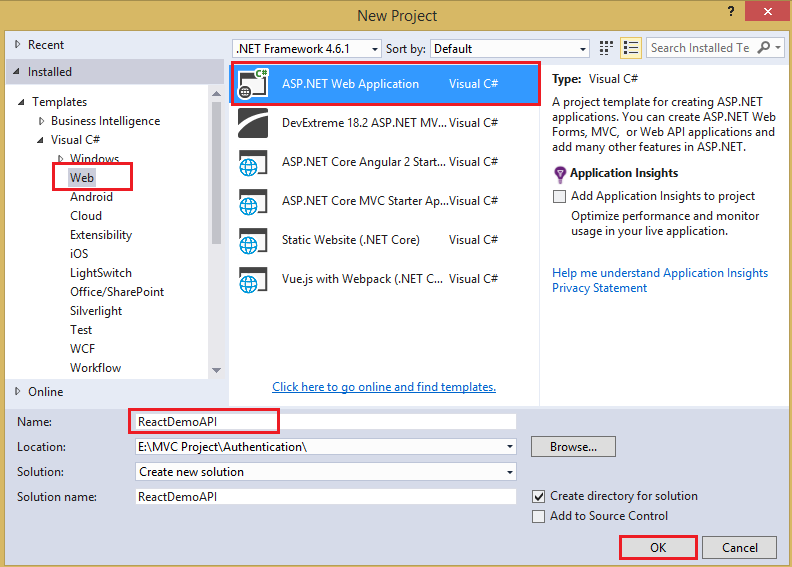Select the Android template category
The image size is (792, 567).
(91, 197)
